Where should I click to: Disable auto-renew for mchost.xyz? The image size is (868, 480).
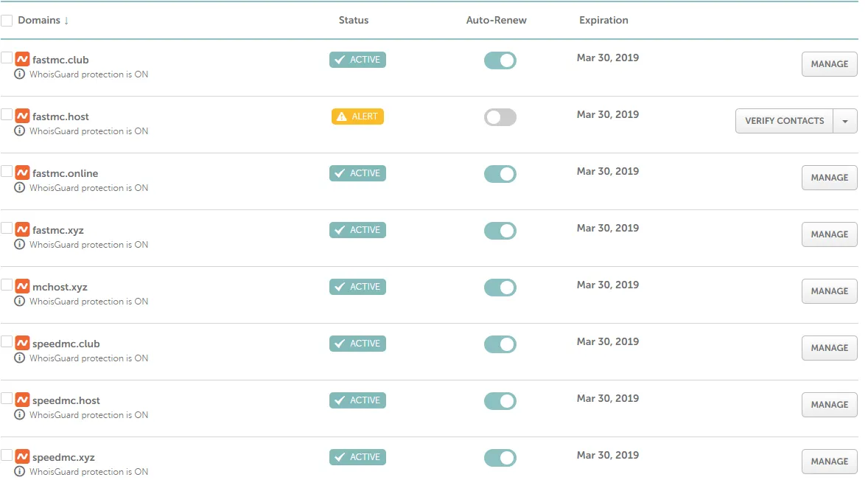pos(500,288)
